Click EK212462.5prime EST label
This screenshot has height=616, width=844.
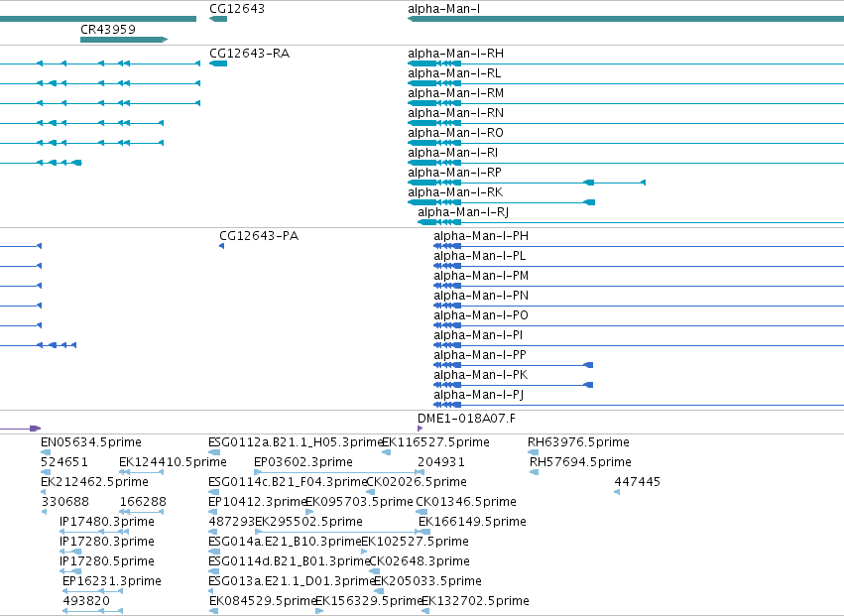(95, 482)
